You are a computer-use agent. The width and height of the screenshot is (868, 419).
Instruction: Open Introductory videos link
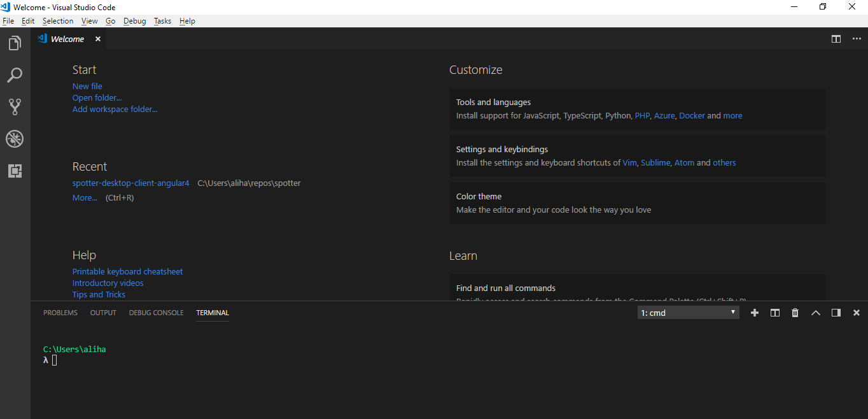108,283
